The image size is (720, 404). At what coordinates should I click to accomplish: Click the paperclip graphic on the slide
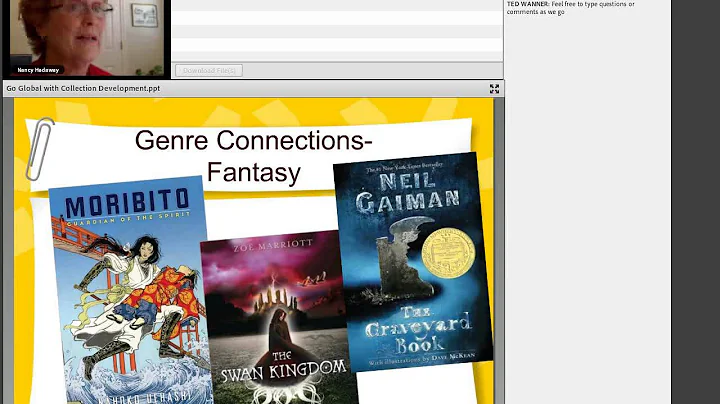click(x=39, y=149)
